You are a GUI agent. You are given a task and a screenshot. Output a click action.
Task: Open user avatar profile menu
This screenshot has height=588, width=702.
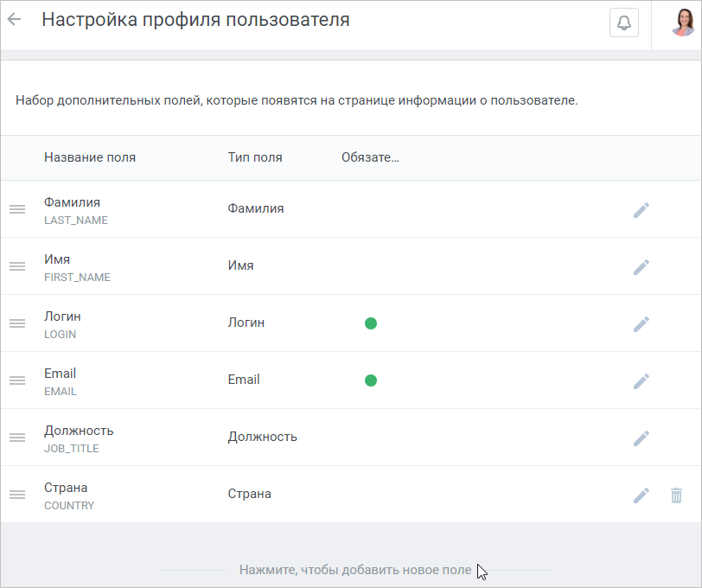tap(683, 22)
